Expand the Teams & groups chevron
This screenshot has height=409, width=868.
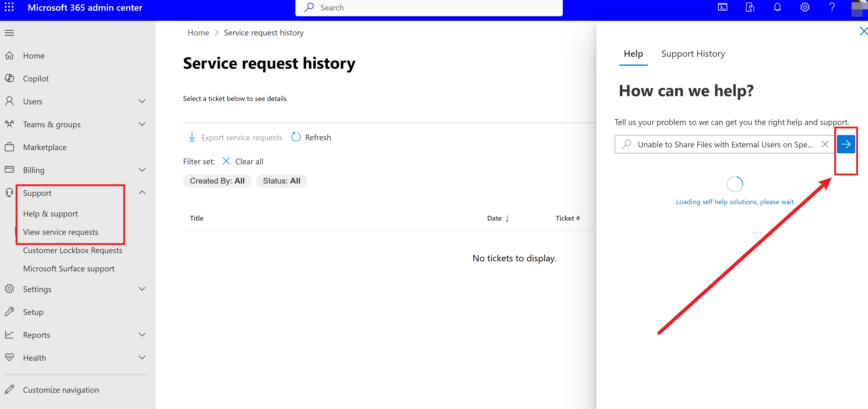142,124
